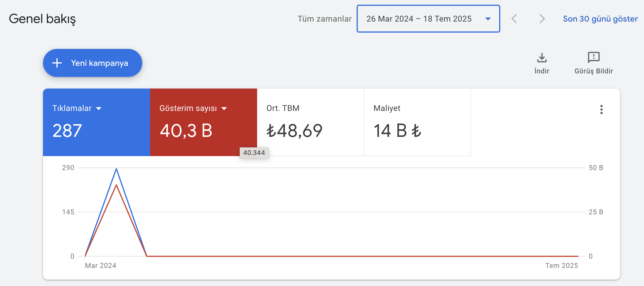644x286 pixels.
Task: Select the Ort. TBM metric card
Action: point(310,122)
